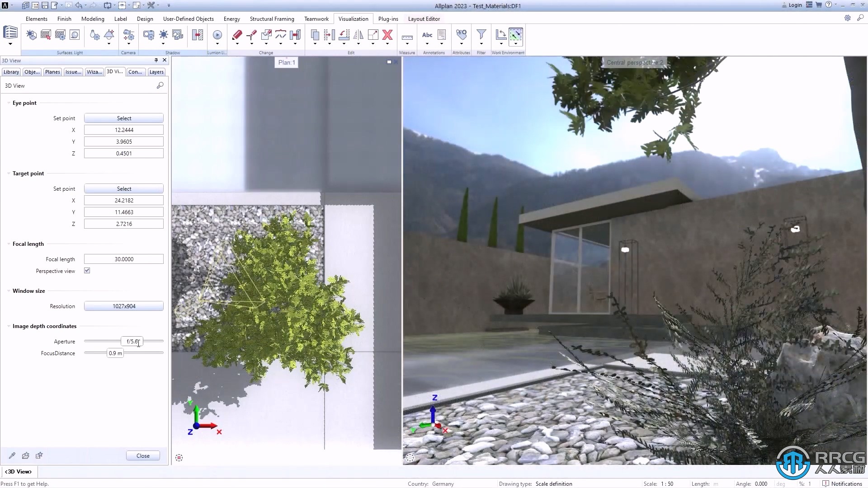This screenshot has height=488, width=868.
Task: Click the Surfaces Light panel icon
Action: tap(70, 52)
